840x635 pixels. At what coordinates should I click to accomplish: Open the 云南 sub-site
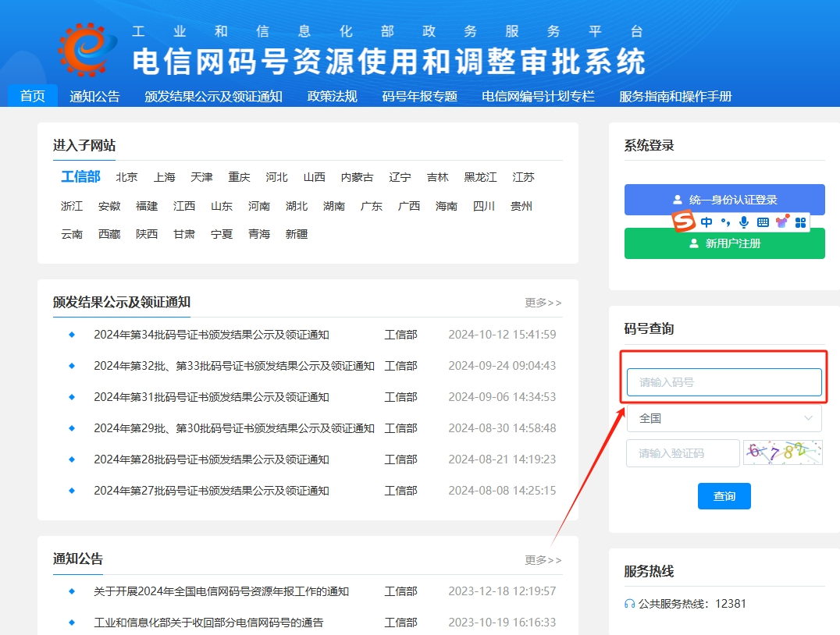pyautogui.click(x=72, y=234)
